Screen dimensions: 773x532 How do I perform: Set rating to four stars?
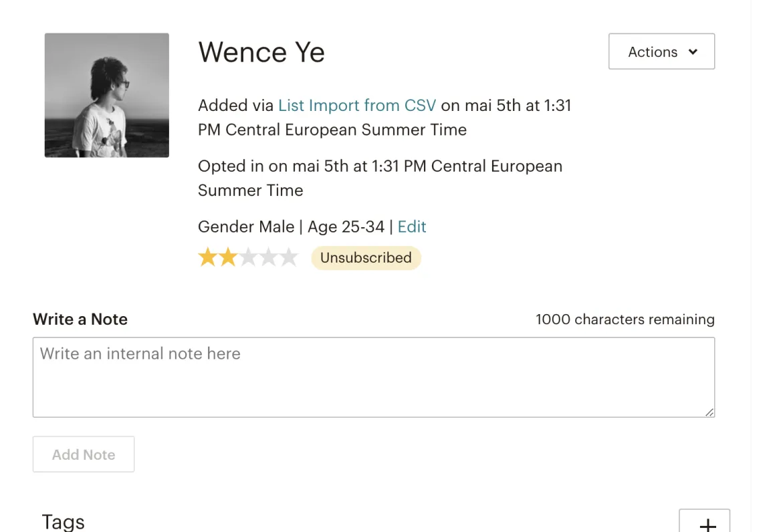pos(268,257)
